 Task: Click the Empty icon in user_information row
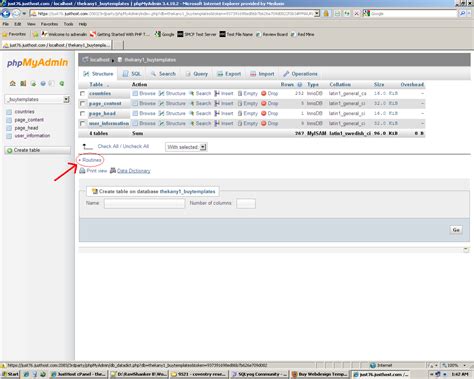[x=240, y=123]
